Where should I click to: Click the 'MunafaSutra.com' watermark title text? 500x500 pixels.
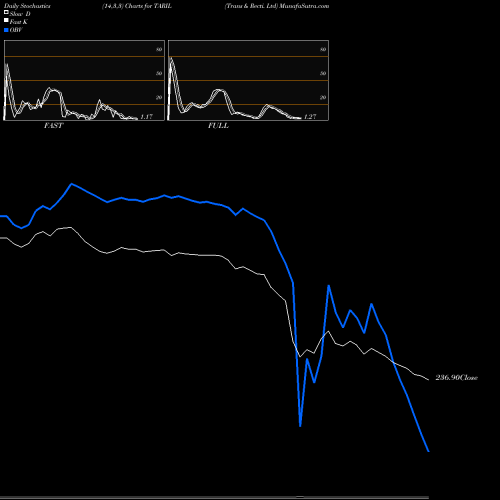point(304,6)
